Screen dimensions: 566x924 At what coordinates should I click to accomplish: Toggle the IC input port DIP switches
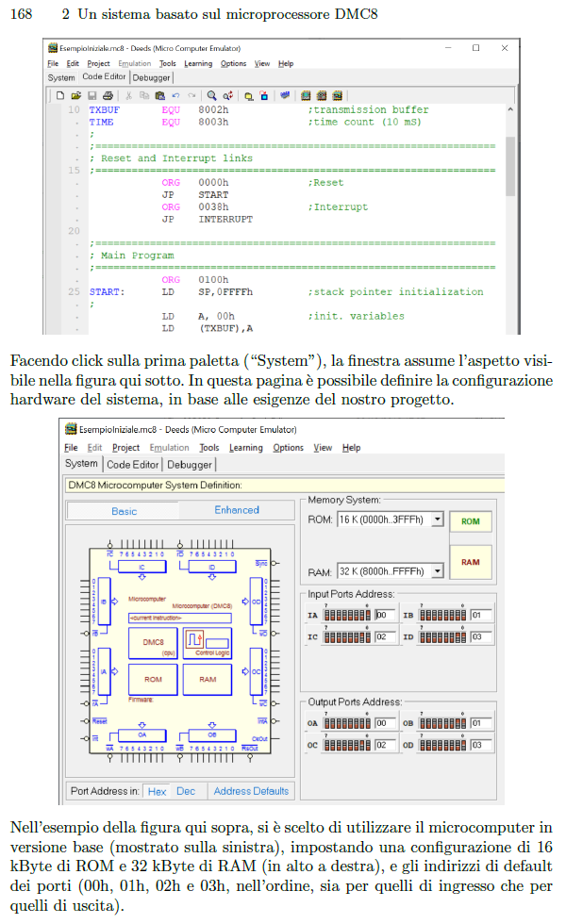347,637
